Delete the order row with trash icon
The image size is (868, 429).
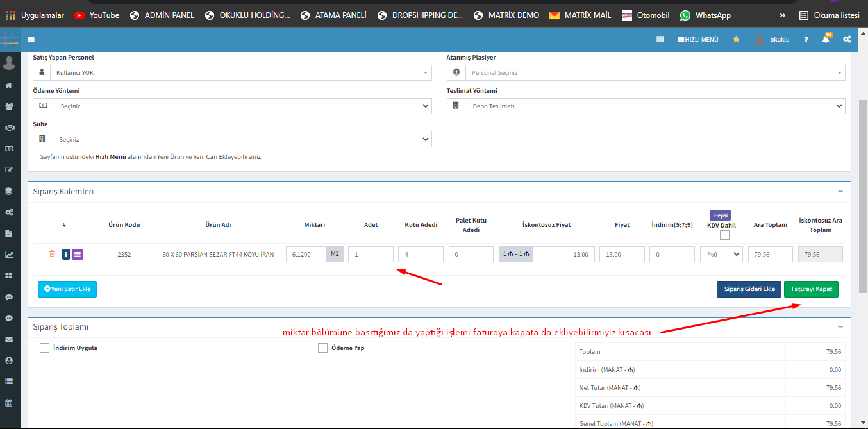tap(52, 254)
